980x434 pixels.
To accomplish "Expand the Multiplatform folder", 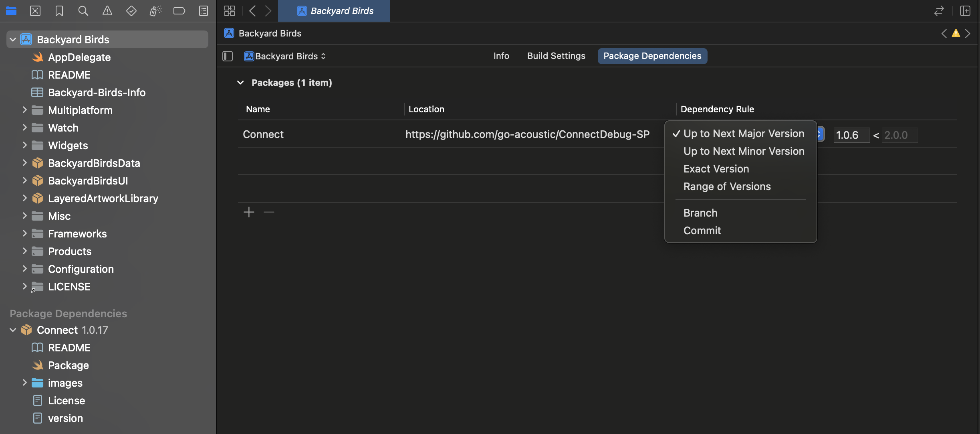I will (24, 110).
